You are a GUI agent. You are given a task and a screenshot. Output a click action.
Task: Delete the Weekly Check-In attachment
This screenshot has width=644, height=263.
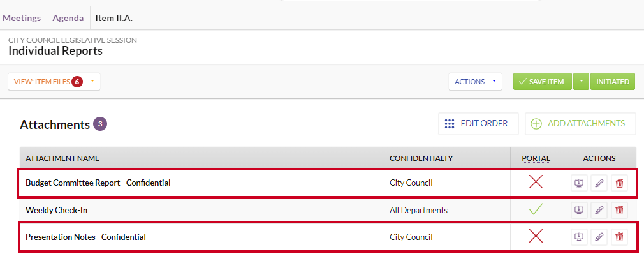(619, 210)
